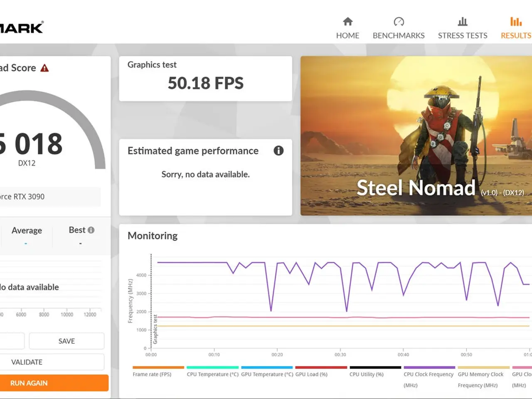Select the GPU Memory Clock Frequency legend entry
Image resolution: width=532 pixels, height=399 pixels.
(x=480, y=379)
